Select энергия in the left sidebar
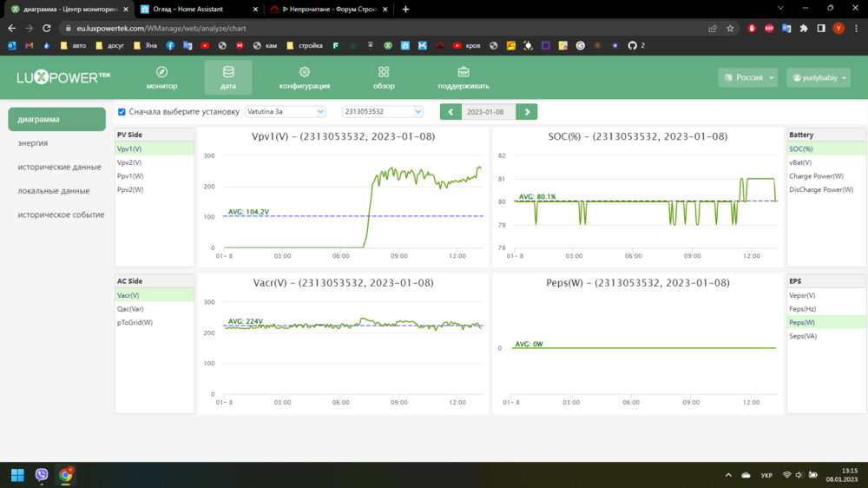Image resolution: width=868 pixels, height=488 pixels. click(33, 143)
